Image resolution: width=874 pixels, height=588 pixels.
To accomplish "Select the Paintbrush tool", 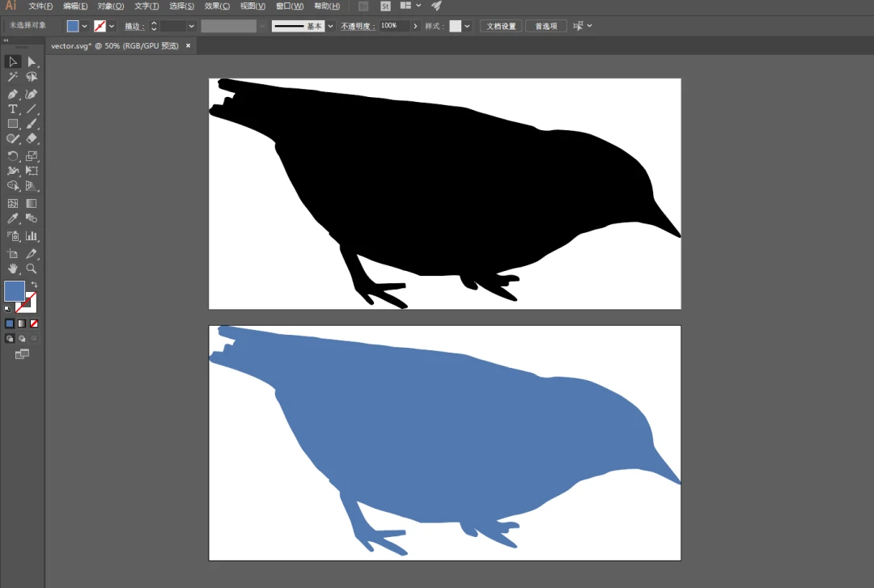I will click(32, 124).
